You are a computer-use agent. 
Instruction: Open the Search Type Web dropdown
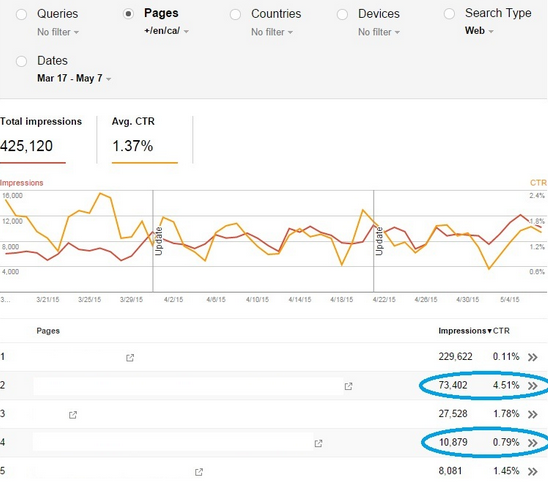tap(479, 31)
